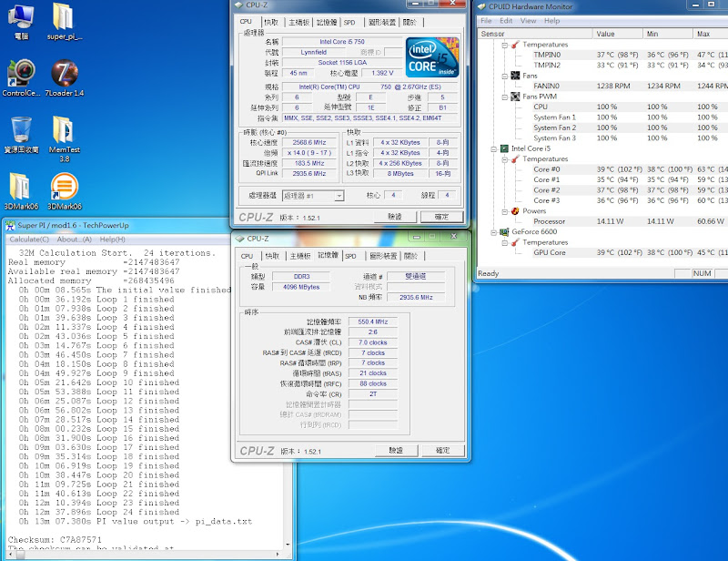Click 確定 button in upper CPU-Z window
This screenshot has width=728, height=561.
pos(441,217)
